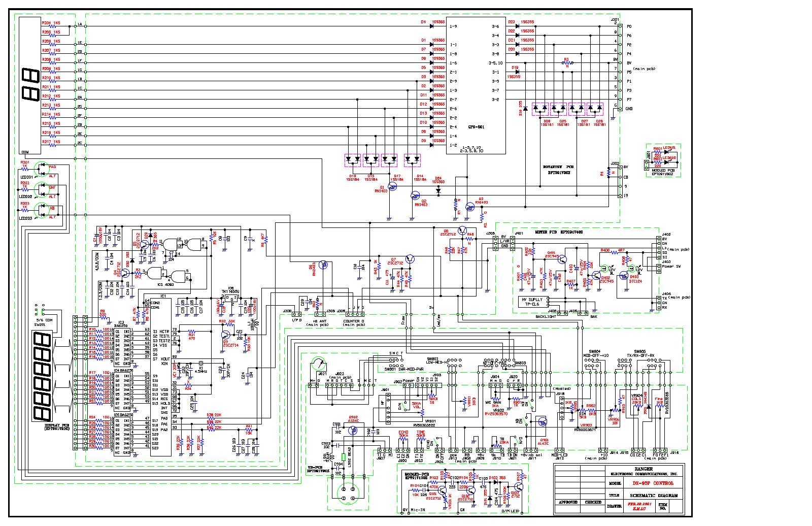Viewport: 812px width, 526px height.
Task: Click the R204 1K5 resistor label
Action: pyautogui.click(x=51, y=23)
